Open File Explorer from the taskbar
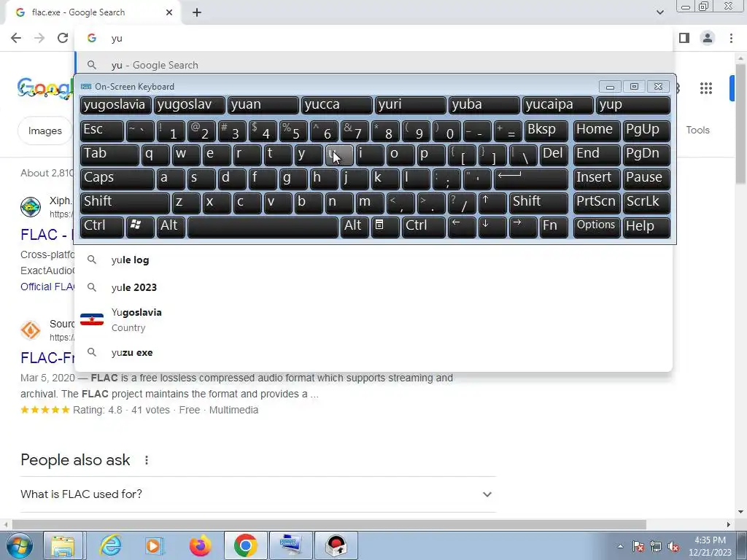This screenshot has width=747, height=560. 63,545
